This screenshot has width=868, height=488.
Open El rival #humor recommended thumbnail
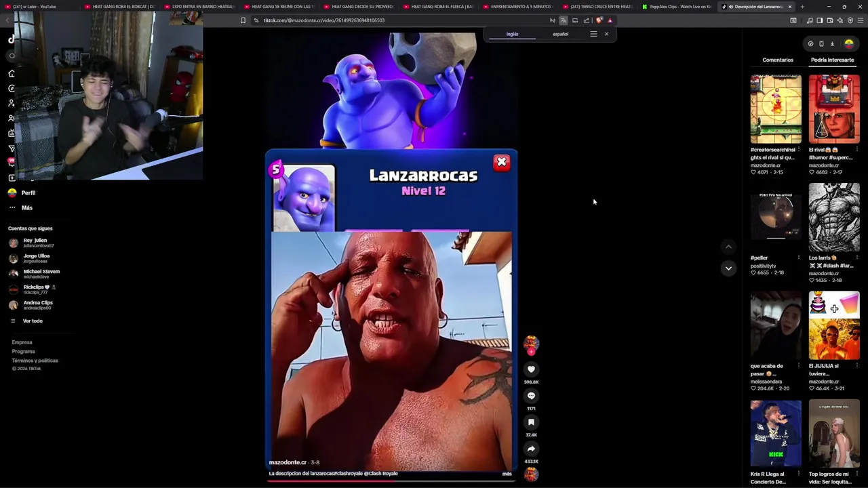pos(834,109)
